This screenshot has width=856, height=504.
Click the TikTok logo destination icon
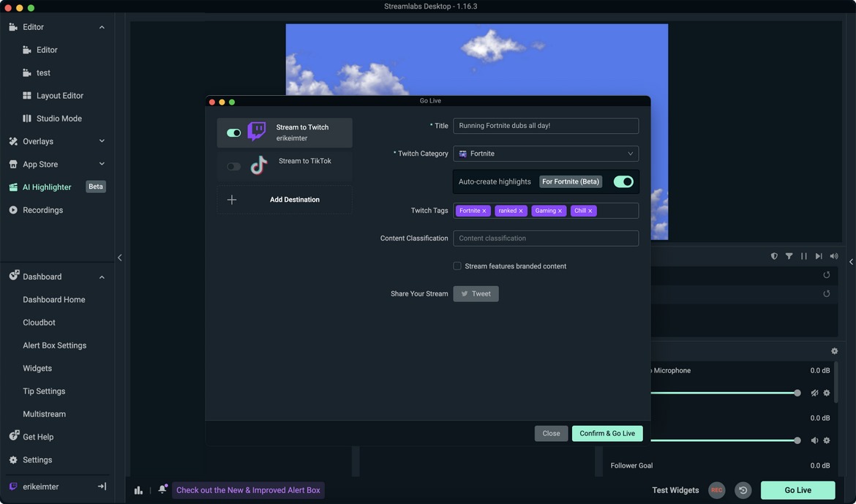tap(259, 165)
